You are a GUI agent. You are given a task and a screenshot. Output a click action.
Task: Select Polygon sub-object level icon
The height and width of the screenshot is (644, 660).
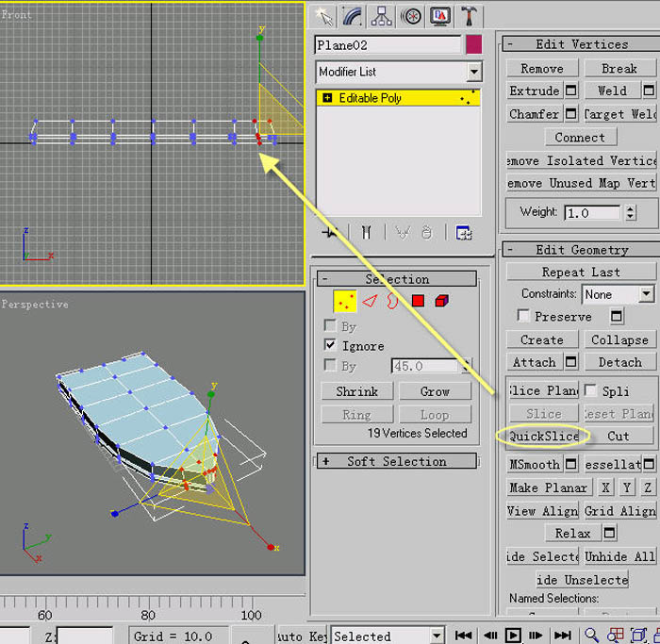[418, 301]
